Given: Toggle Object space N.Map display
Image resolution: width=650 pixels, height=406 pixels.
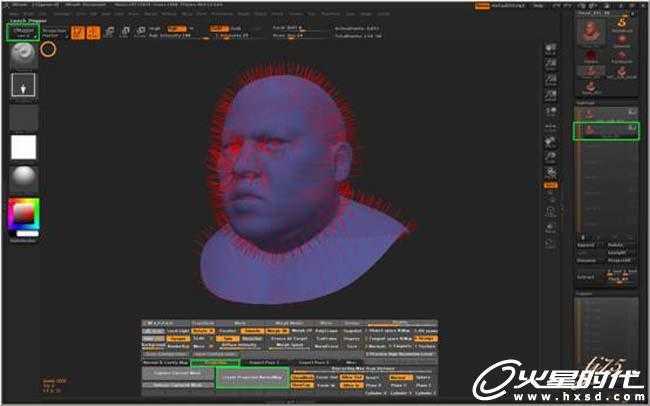Looking at the screenshot, I should [x=389, y=331].
